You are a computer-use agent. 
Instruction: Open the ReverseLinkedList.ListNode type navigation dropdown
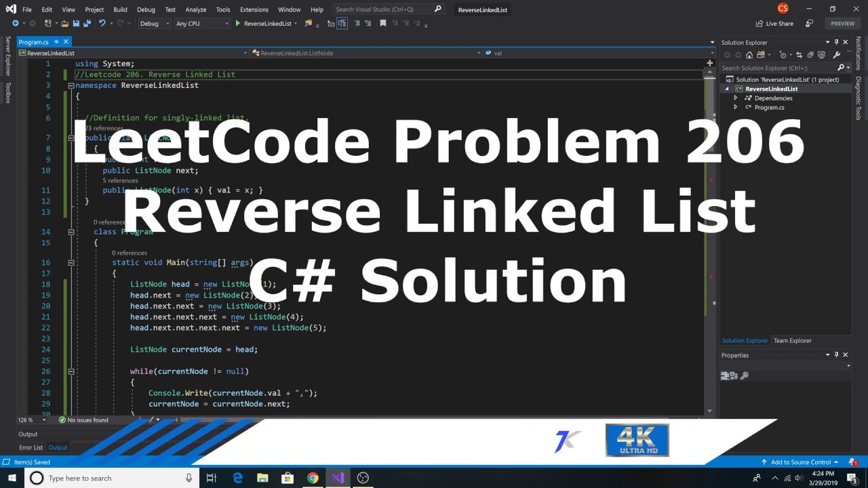pos(366,53)
